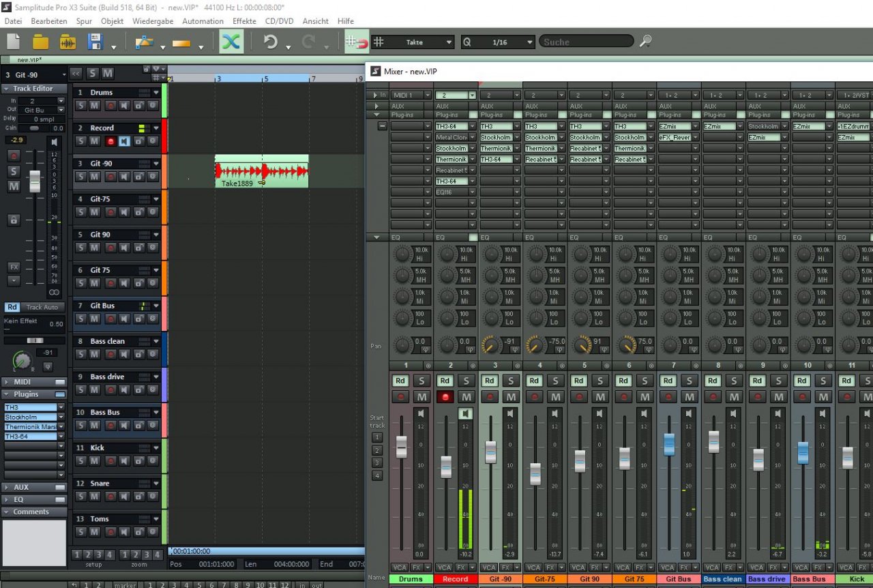Open the Automation menu
Image resolution: width=873 pixels, height=588 pixels.
point(203,21)
